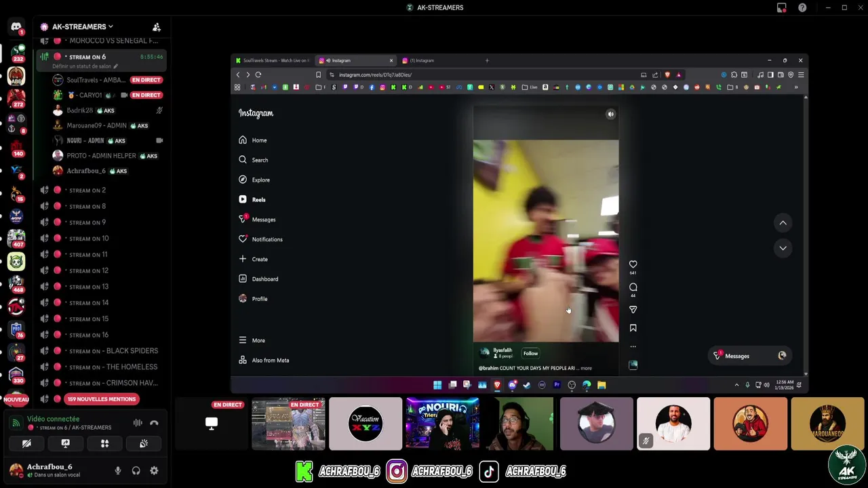Like the reel with the heart icon
Screen dimensions: 868x488
pos(633,264)
